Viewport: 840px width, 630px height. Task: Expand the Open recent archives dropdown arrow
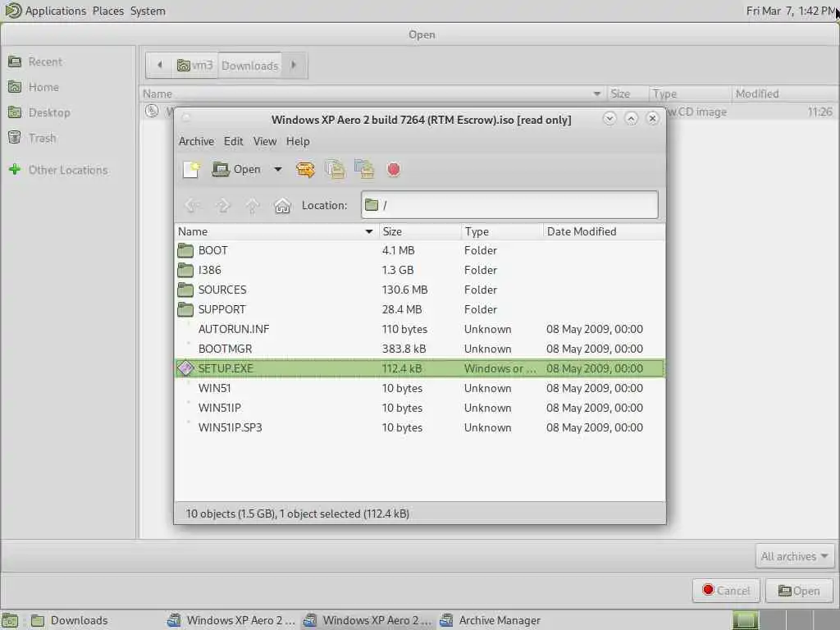click(278, 170)
